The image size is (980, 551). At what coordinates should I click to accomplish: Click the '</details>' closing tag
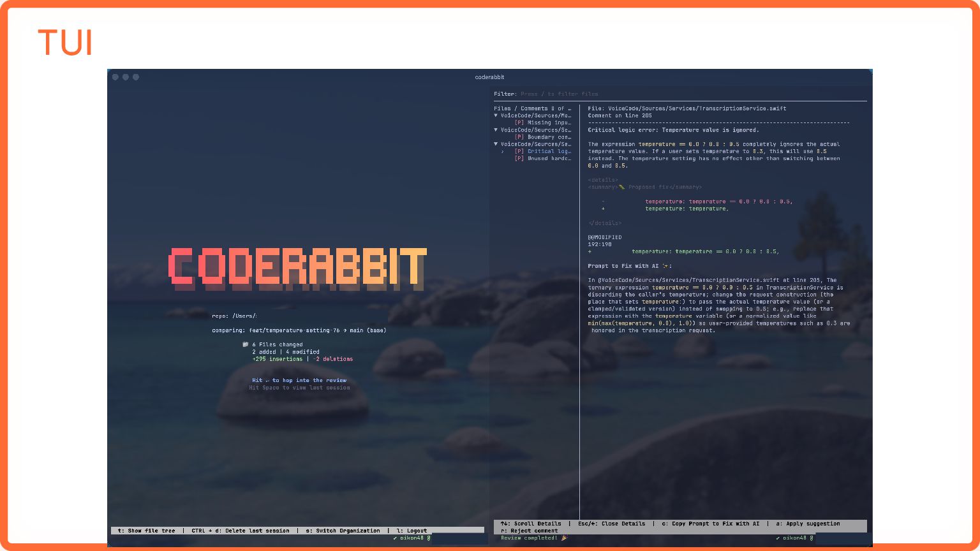[604, 223]
